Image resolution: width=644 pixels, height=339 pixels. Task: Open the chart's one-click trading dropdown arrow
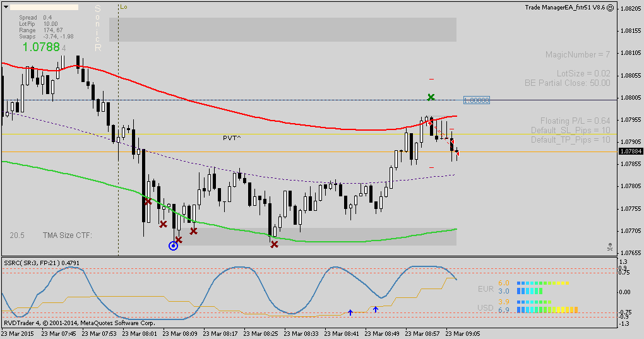click(x=6, y=7)
